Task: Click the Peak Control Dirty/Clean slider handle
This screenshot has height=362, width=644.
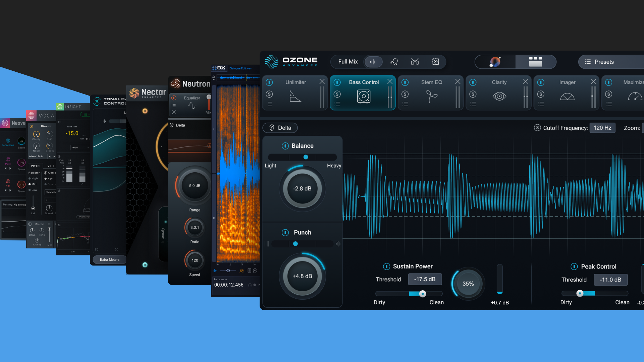Action: click(x=580, y=294)
